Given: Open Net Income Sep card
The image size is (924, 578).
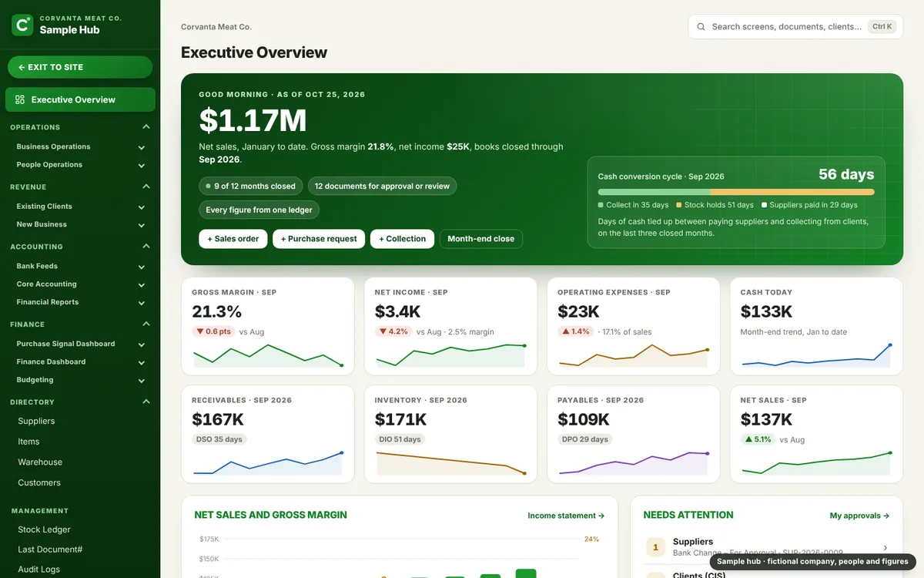Looking at the screenshot, I should pyautogui.click(x=450, y=326).
